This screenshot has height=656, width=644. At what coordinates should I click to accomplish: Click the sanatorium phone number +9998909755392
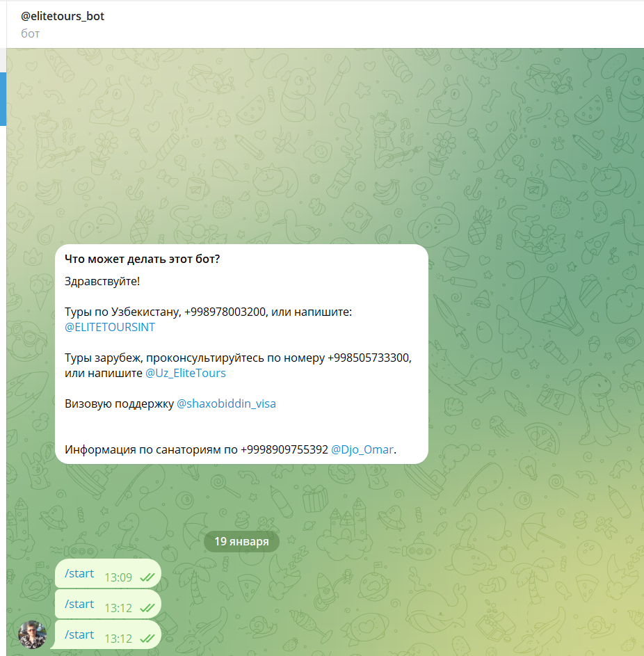284,449
